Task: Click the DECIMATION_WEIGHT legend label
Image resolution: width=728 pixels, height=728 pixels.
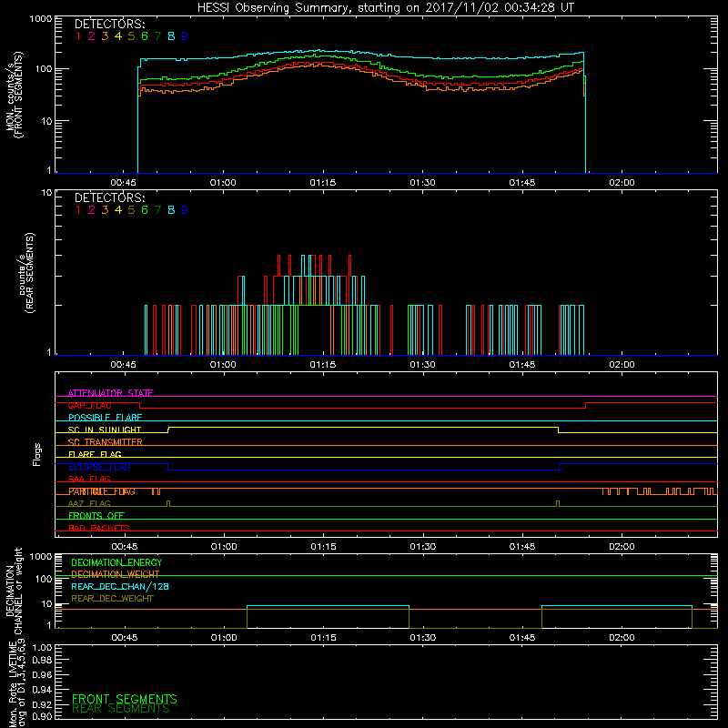Action: [x=116, y=574]
